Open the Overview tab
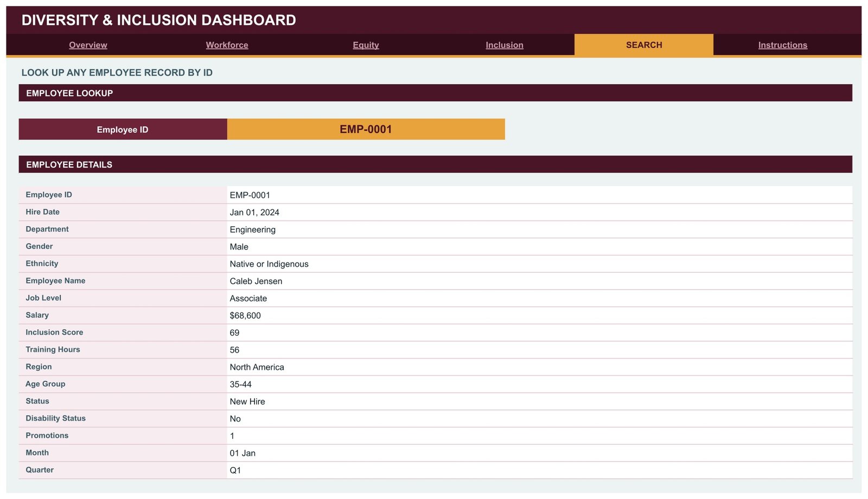The height and width of the screenshot is (499, 868). [88, 45]
